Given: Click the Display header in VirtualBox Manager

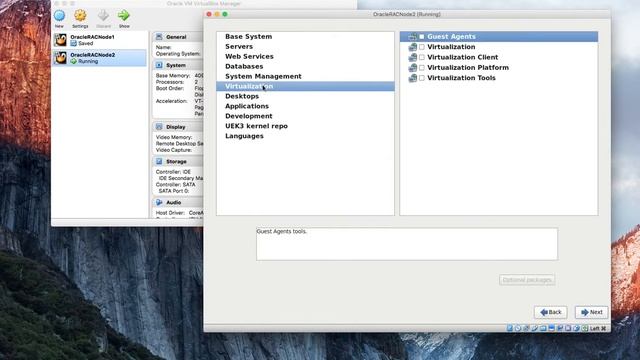Looking at the screenshot, I should pos(176,127).
